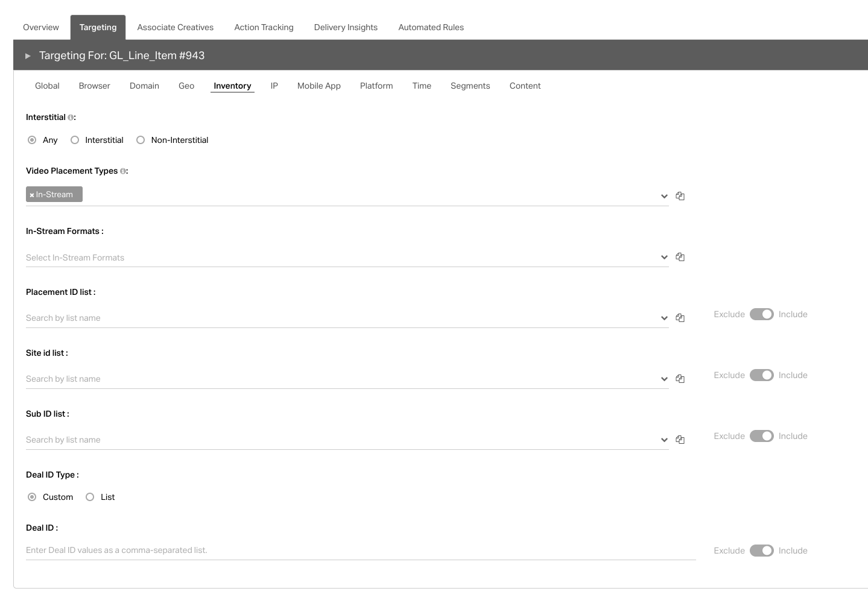This screenshot has width=868, height=600.
Task: Expand the Site id list dropdown
Action: (664, 379)
